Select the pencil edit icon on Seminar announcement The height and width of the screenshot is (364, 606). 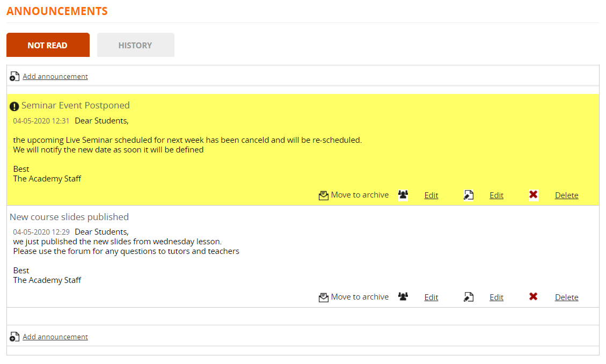[x=468, y=195]
